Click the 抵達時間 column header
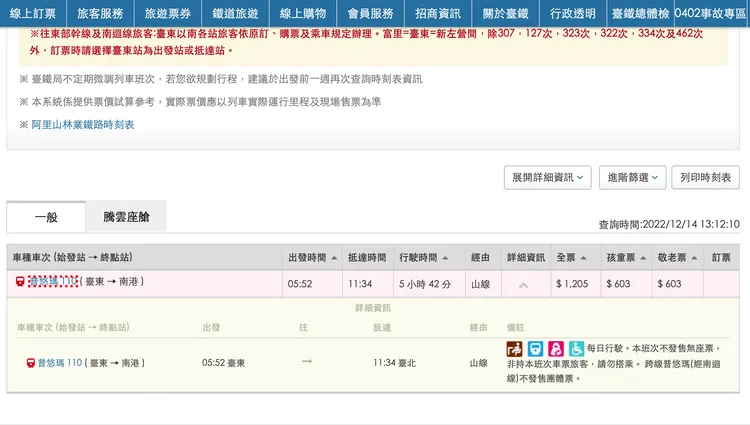 [x=367, y=258]
